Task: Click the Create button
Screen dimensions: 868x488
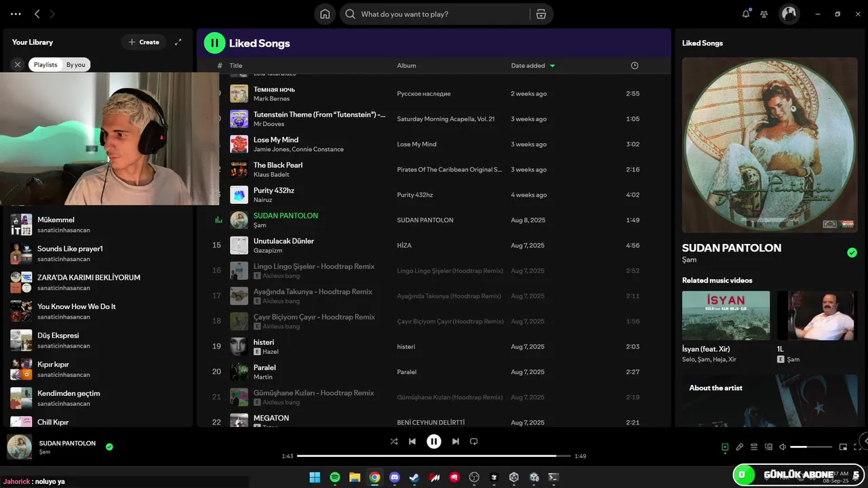Action: (144, 42)
